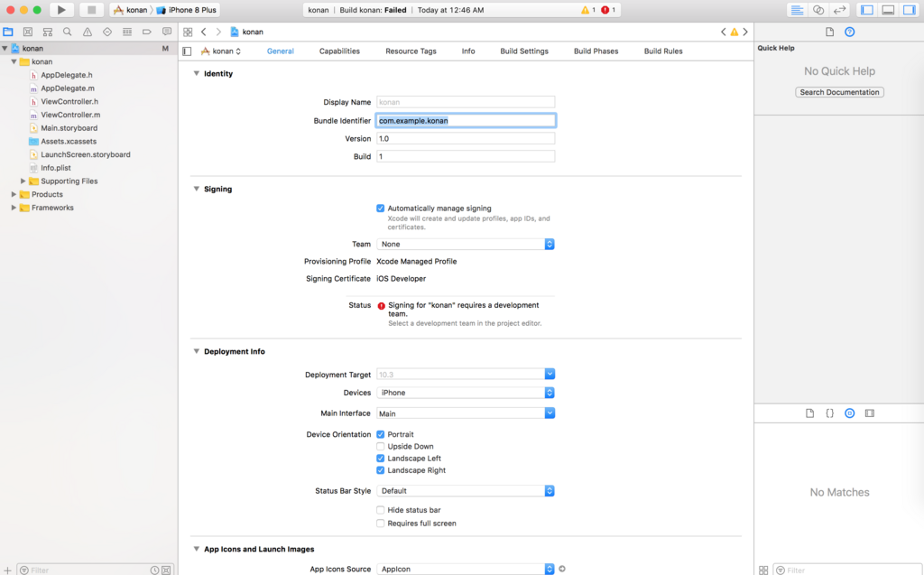Collapse the Identity section
Viewport: 924px width, 575px height.
coord(196,74)
